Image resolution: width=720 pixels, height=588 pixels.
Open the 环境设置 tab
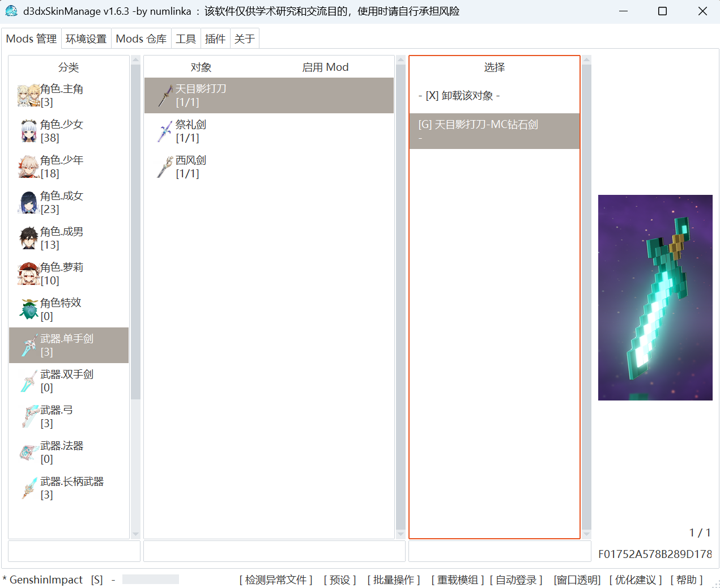86,39
